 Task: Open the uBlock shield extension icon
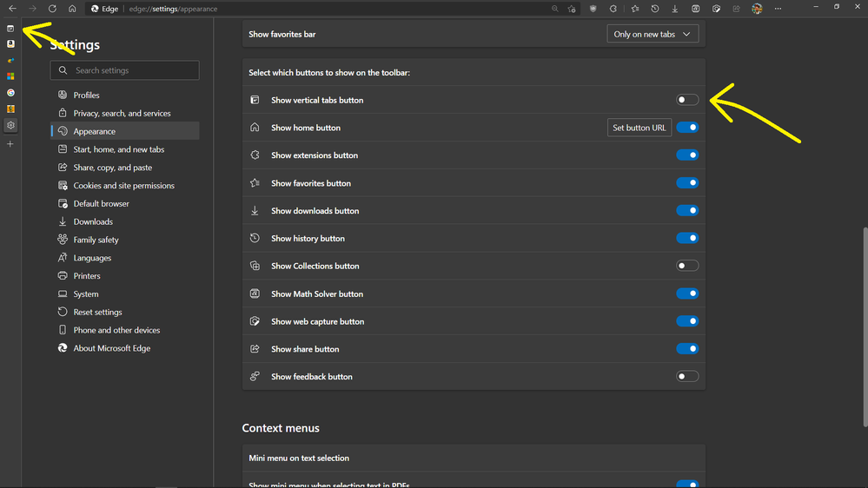tap(593, 9)
